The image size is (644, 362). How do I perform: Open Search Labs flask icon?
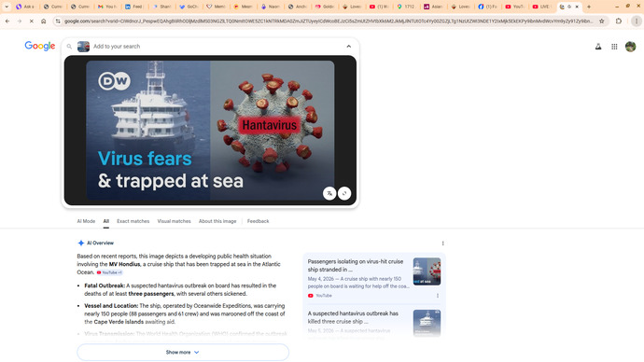click(x=598, y=47)
